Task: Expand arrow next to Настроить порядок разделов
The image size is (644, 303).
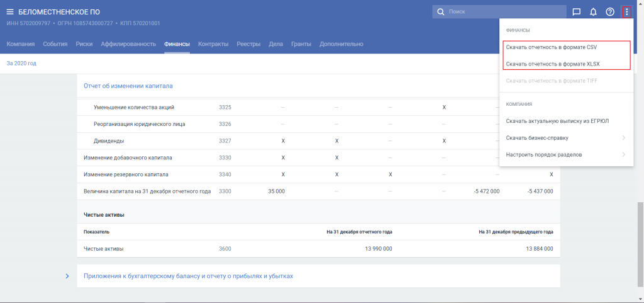Action: 624,154
